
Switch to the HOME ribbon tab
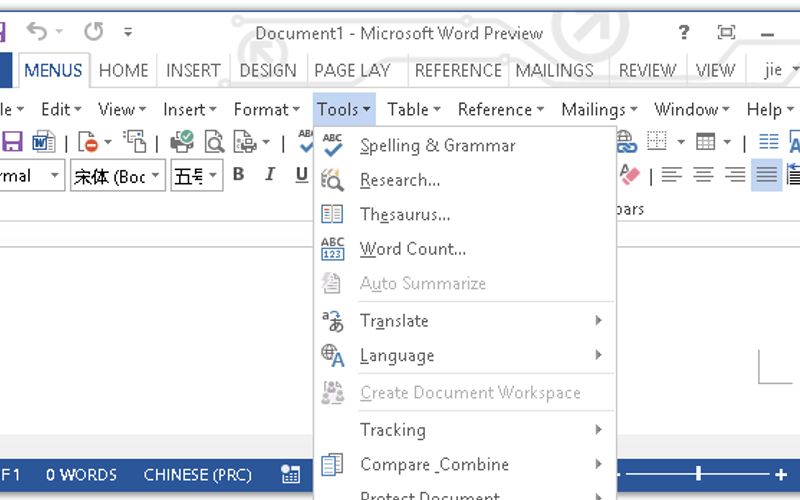[x=123, y=70]
